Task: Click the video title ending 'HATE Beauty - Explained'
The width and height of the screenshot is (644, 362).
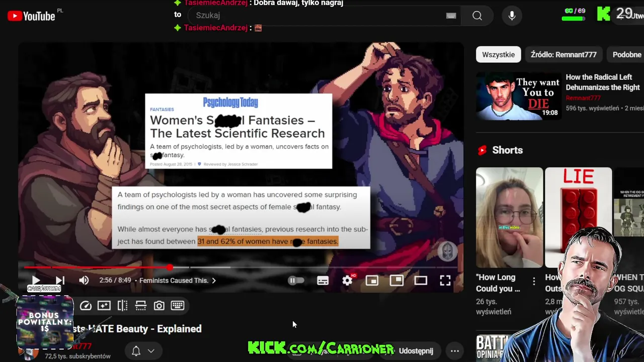Action: 138,329
